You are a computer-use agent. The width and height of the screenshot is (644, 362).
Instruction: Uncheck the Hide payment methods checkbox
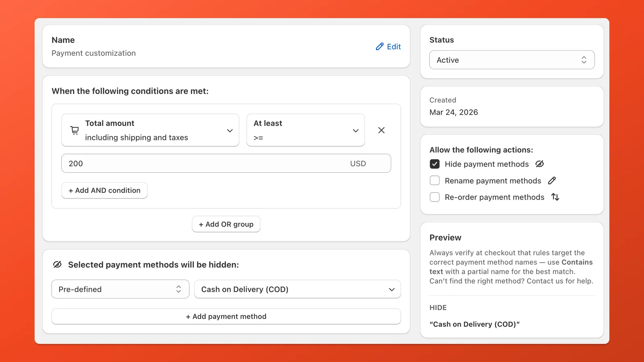(434, 164)
